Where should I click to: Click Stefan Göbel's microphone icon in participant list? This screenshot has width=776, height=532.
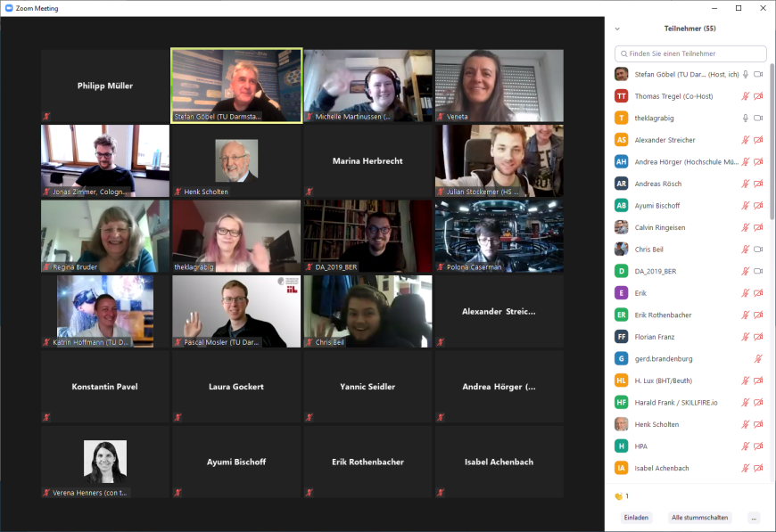click(x=746, y=74)
